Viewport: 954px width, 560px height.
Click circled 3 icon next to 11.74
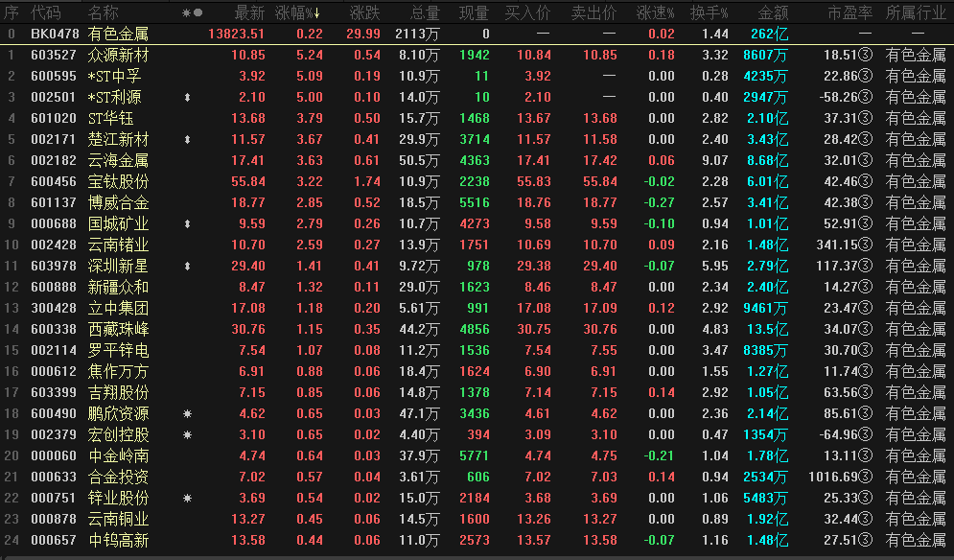[x=865, y=371]
